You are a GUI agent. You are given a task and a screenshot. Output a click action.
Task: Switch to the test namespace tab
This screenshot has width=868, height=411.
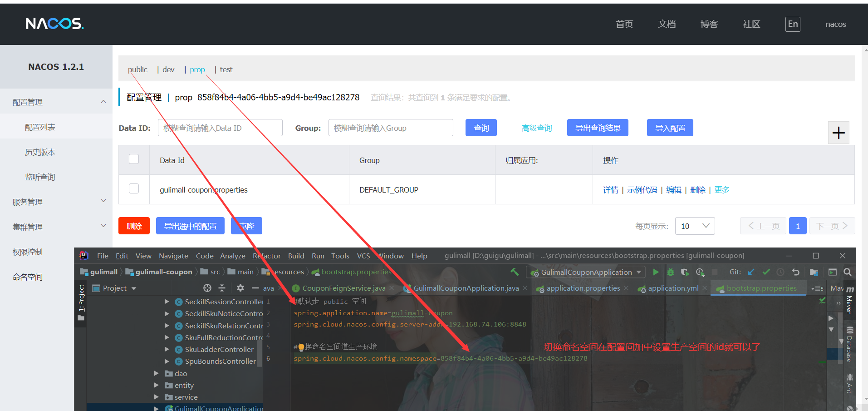pyautogui.click(x=226, y=69)
